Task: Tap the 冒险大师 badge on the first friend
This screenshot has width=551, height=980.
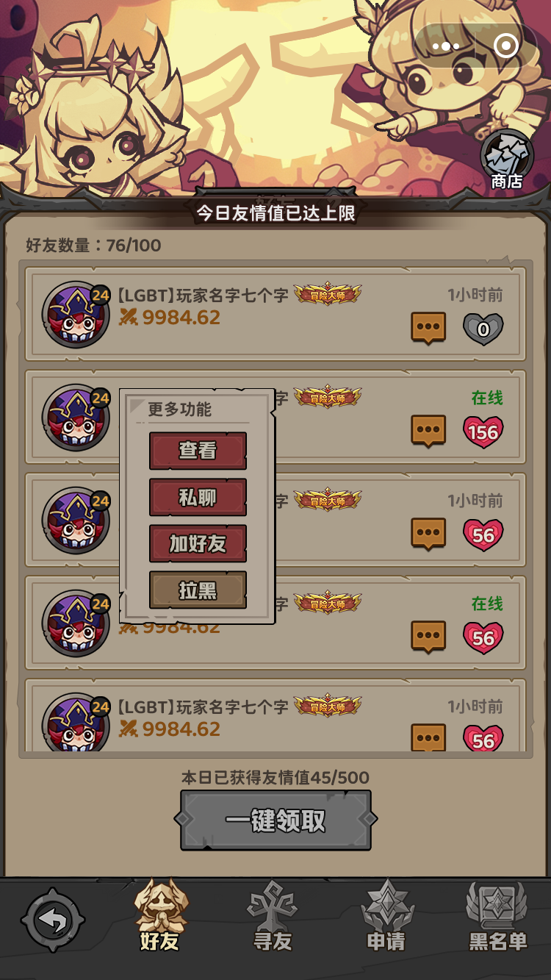Action: [328, 295]
